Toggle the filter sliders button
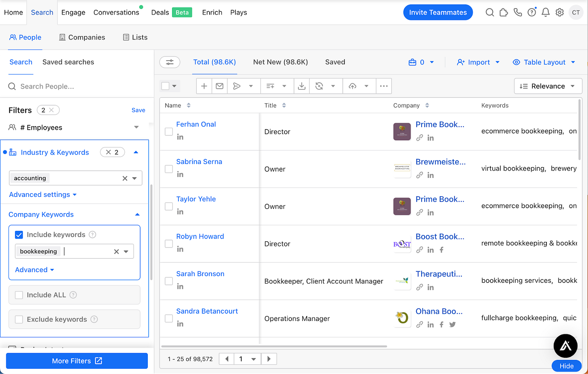 (170, 62)
